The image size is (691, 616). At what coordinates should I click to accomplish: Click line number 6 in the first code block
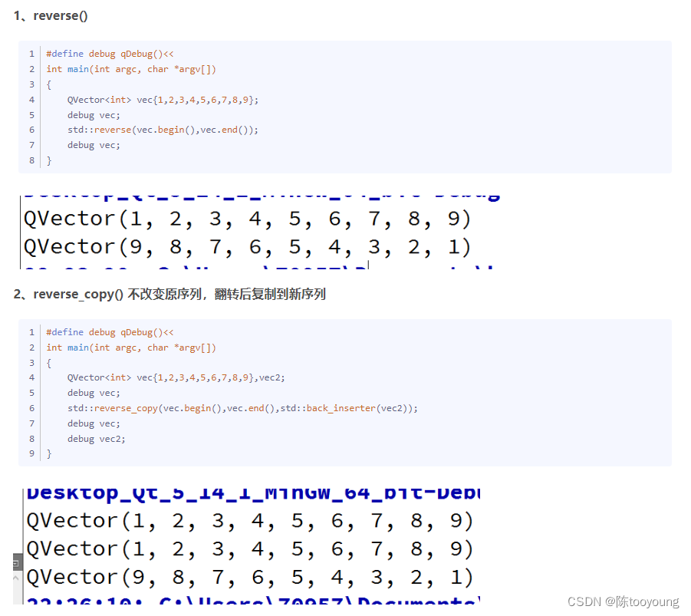tap(31, 130)
